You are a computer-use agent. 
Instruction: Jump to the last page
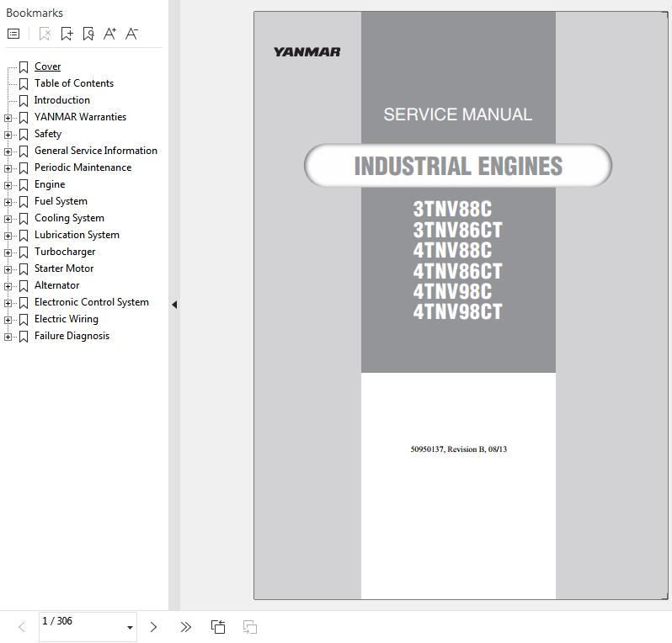[185, 627]
